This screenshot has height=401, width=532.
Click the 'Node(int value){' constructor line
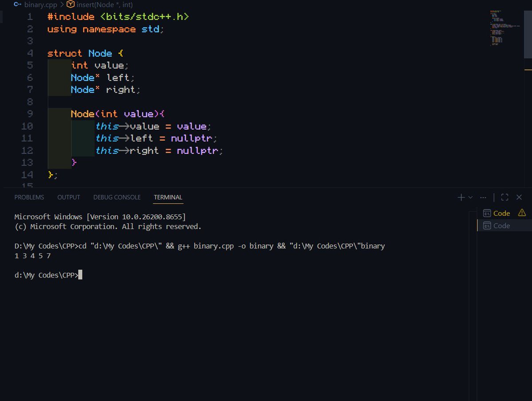[x=118, y=114]
